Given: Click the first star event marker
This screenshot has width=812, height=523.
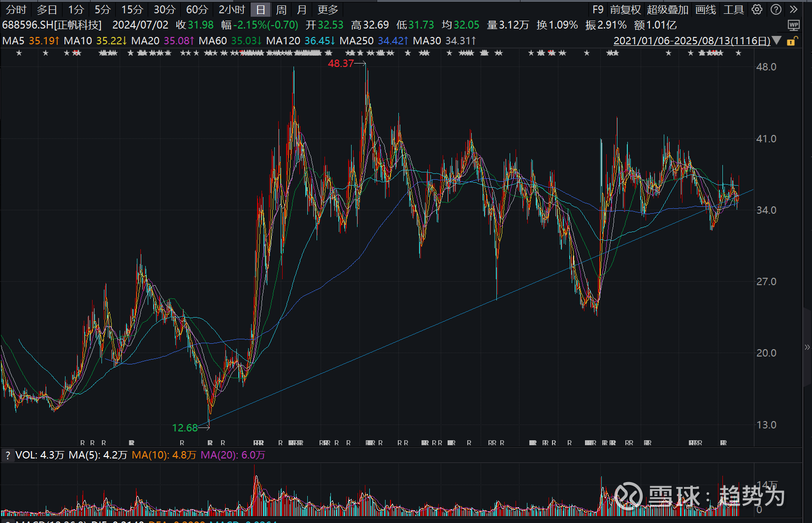Looking at the screenshot, I should point(19,53).
